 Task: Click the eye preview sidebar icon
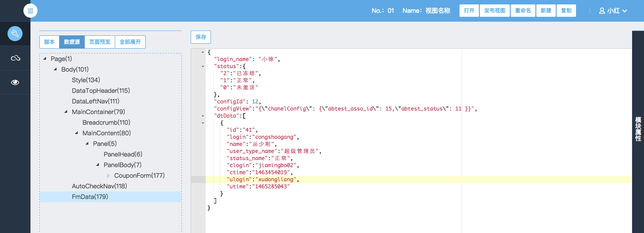(x=15, y=82)
